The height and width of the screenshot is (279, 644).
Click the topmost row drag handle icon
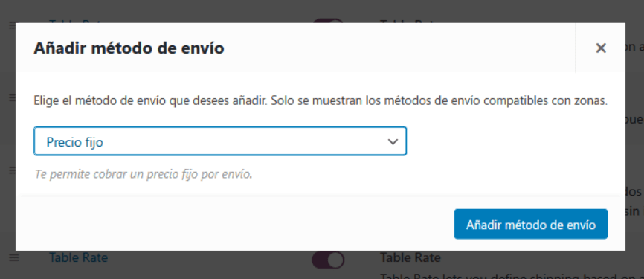13,25
